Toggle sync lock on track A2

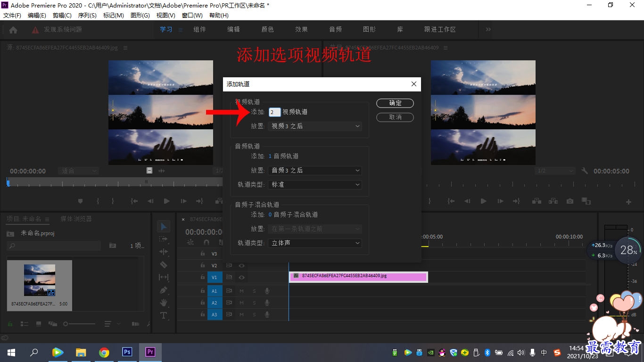(x=229, y=303)
